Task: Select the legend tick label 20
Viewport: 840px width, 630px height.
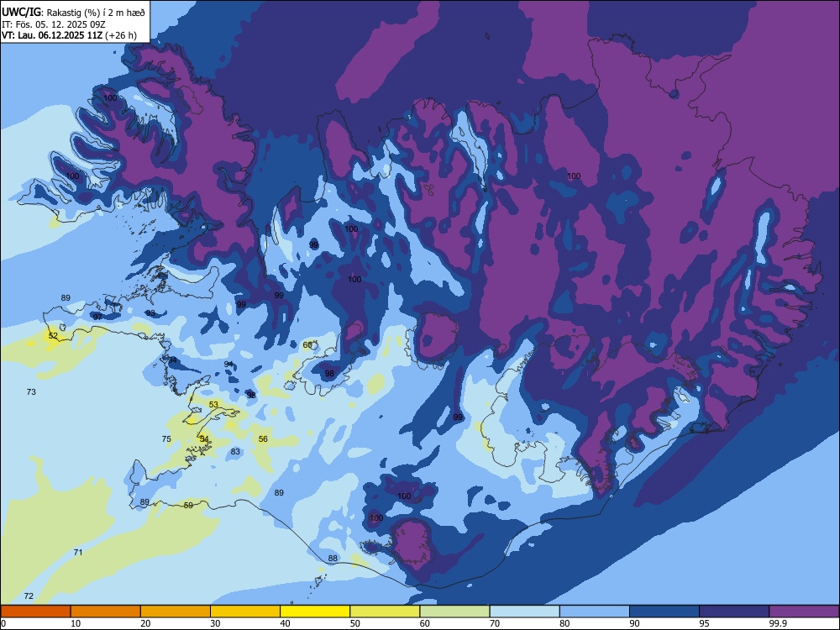Action: tap(145, 623)
